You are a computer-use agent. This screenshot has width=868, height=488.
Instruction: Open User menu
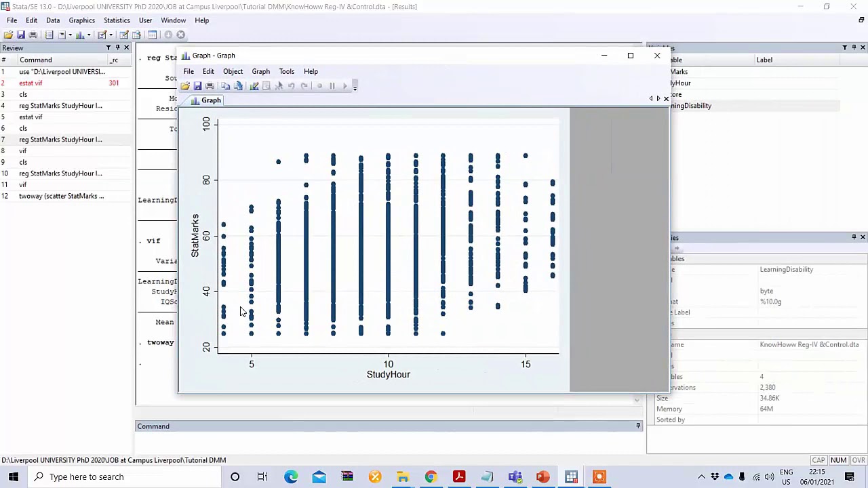point(145,20)
